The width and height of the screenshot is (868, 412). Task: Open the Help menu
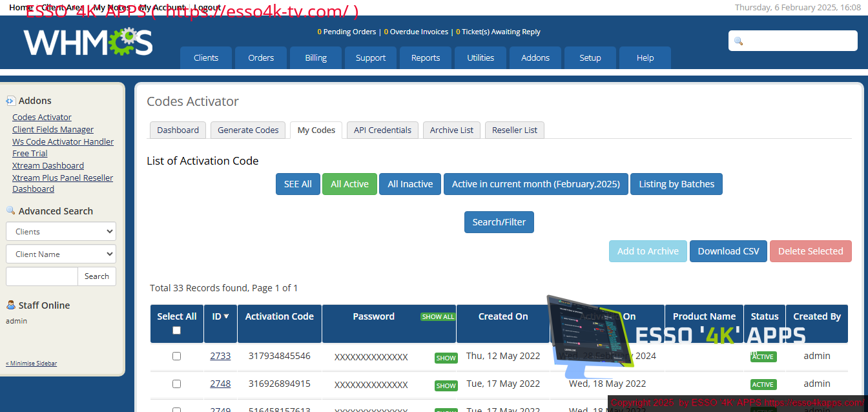[645, 57]
